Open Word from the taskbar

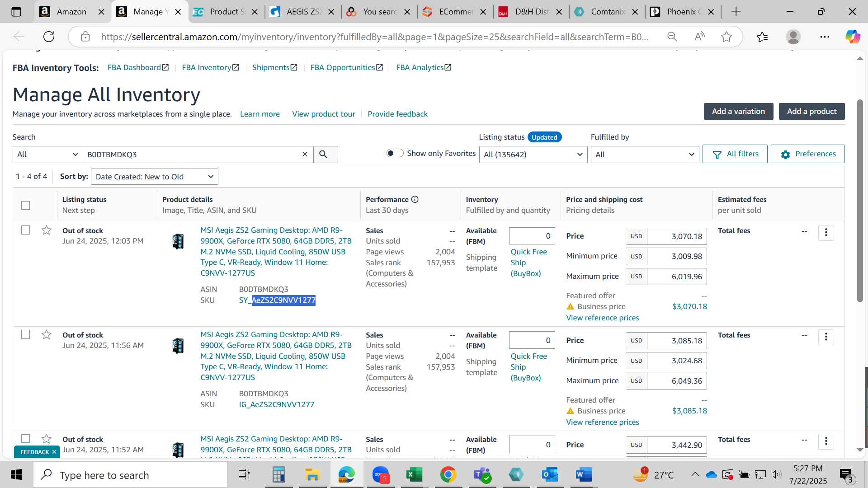(x=584, y=474)
